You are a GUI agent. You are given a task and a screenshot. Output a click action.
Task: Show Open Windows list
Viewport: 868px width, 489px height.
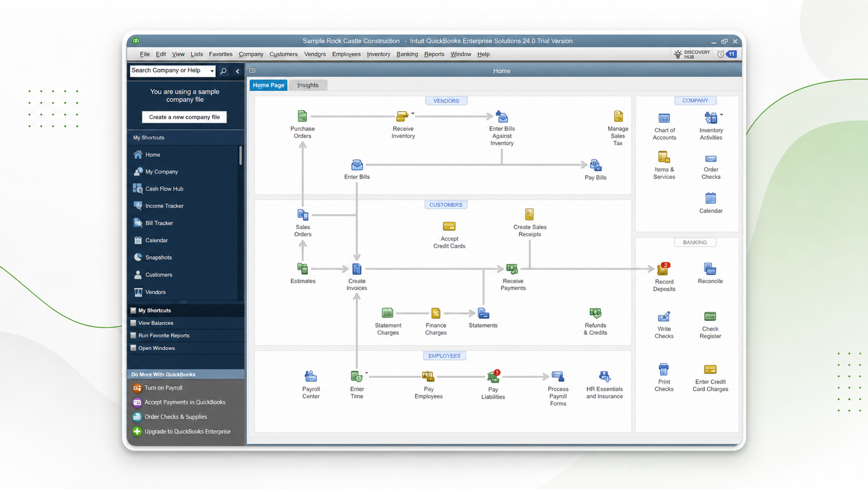(185, 348)
